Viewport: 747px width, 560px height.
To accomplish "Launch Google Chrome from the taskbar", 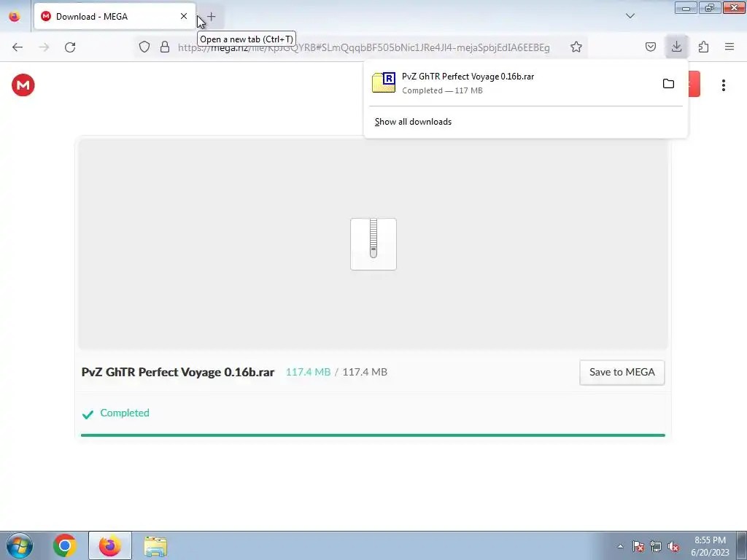I will 65,545.
